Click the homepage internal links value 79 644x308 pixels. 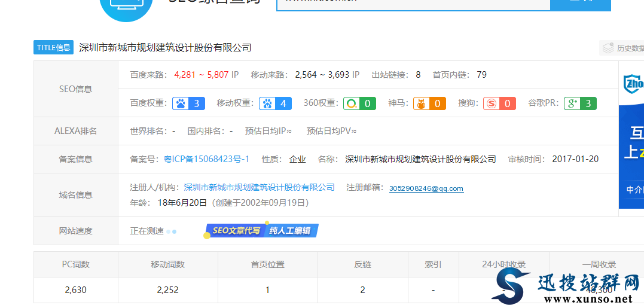pos(482,75)
